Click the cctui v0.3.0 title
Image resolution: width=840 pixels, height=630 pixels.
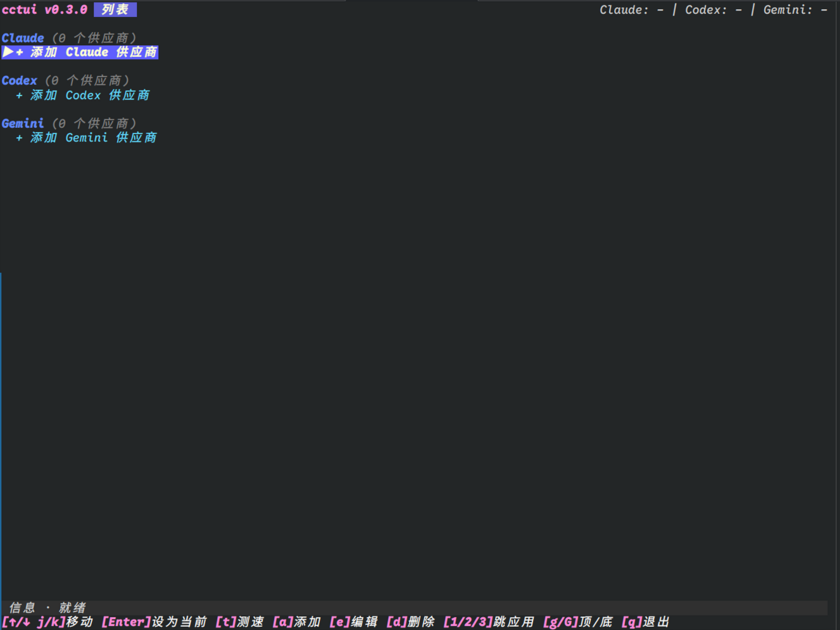[44, 9]
